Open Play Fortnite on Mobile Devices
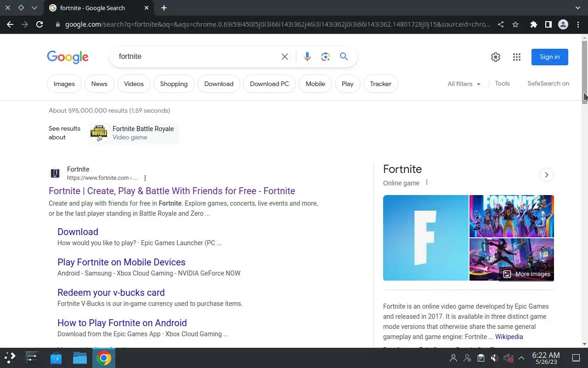The image size is (588, 368). click(121, 262)
